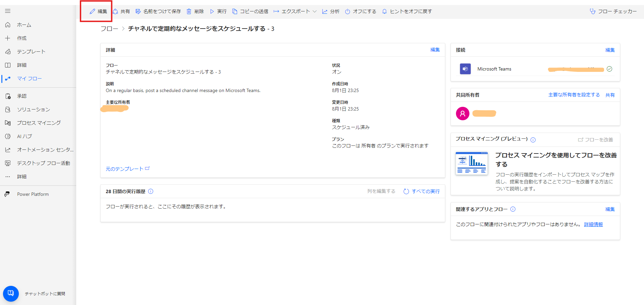The width and height of the screenshot is (644, 305).
Task: Open the 元のテンプレート link
Action: [x=128, y=169]
